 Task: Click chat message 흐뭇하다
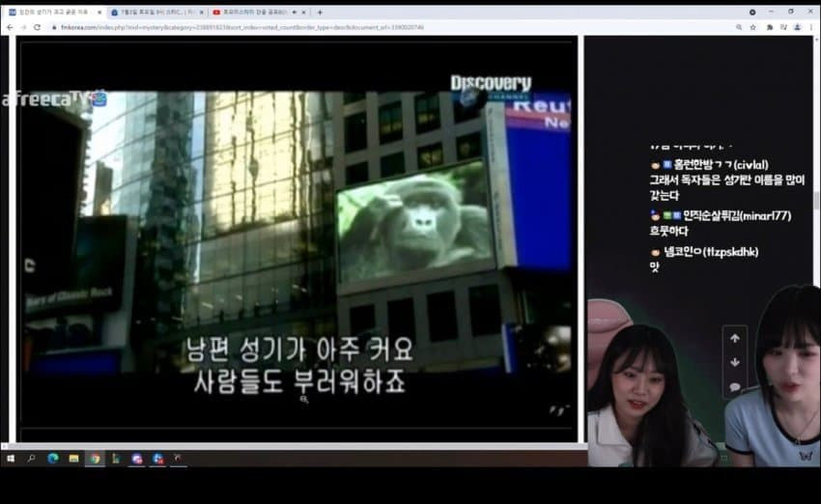point(668,231)
